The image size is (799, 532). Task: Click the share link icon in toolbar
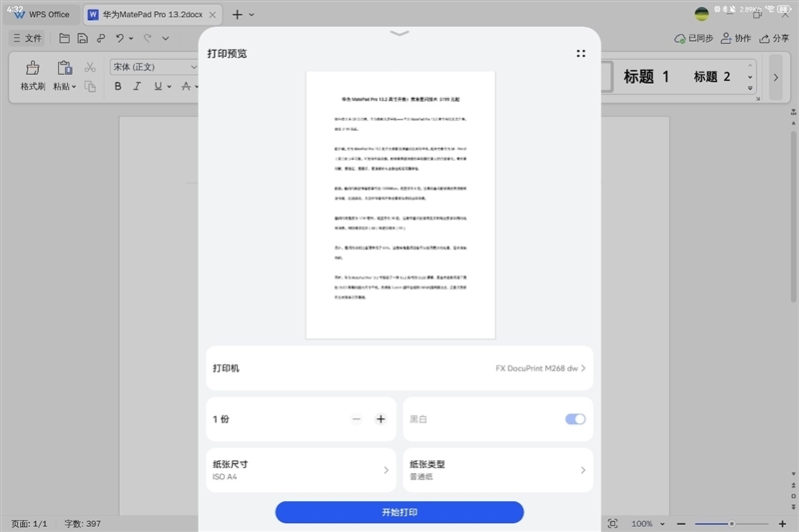101,38
